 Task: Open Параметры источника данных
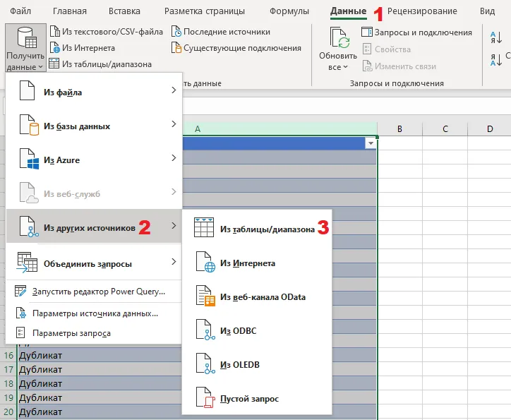pos(95,313)
